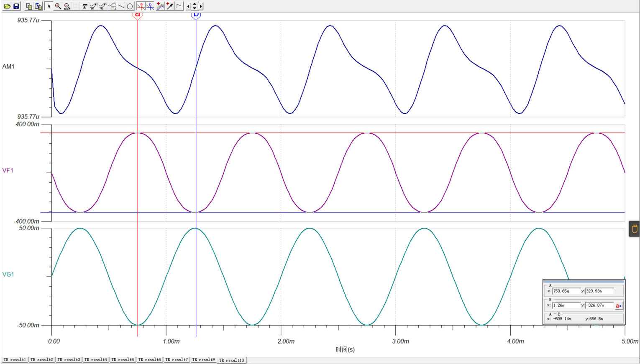The width and height of the screenshot is (640, 364).
Task: Click the blue cursor b marker handle
Action: pyautogui.click(x=196, y=15)
